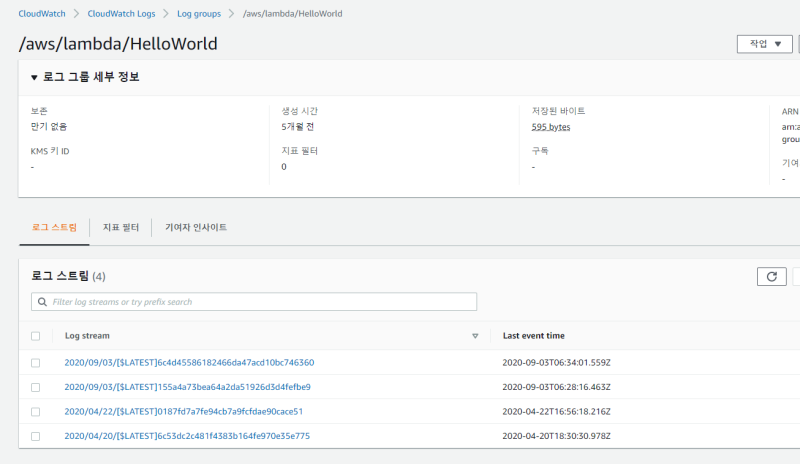Sort by Last event time column header
Image resolution: width=800 pixels, height=464 pixels.
click(x=533, y=336)
